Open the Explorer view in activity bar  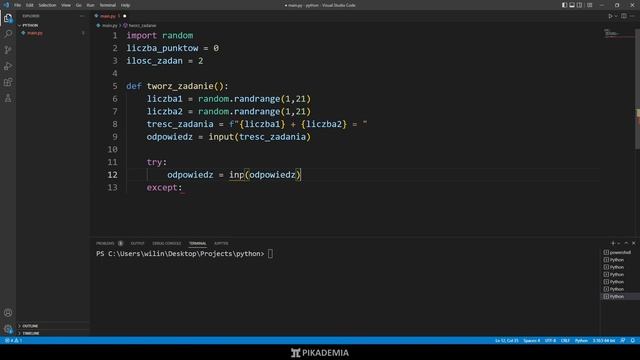(8, 18)
